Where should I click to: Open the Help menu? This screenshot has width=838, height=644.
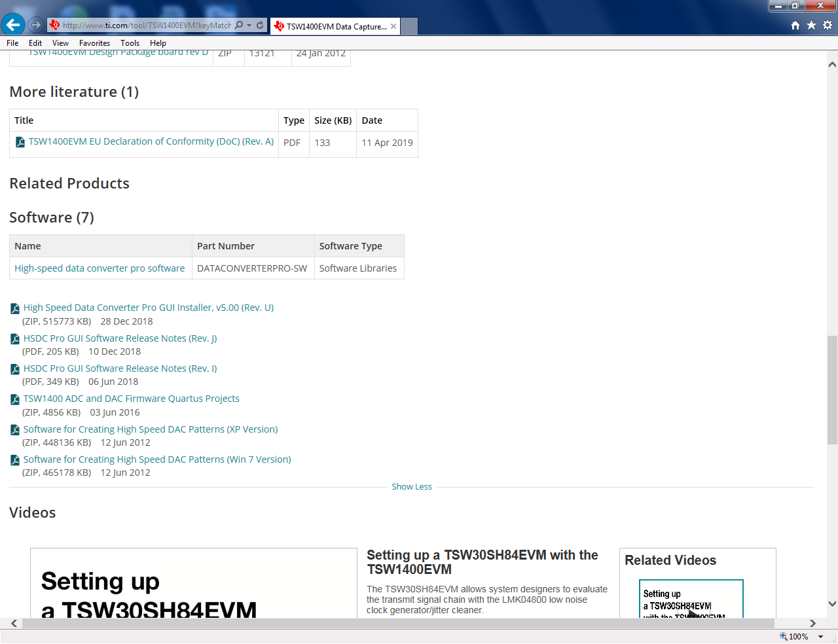pos(158,43)
